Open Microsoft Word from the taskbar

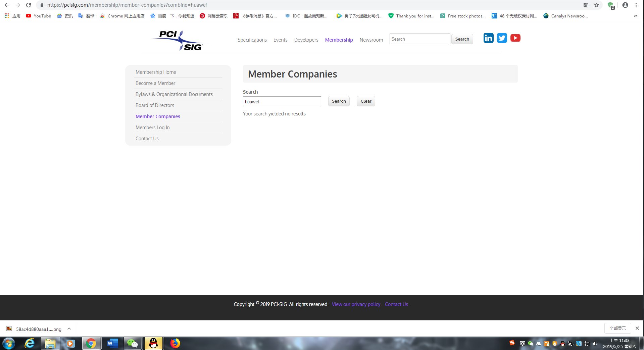[x=112, y=343]
